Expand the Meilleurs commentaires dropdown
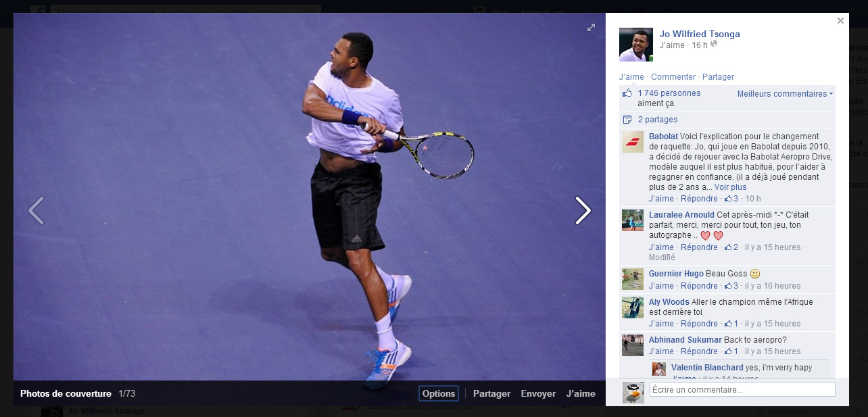Screen dimensions: 868x417 coord(785,94)
